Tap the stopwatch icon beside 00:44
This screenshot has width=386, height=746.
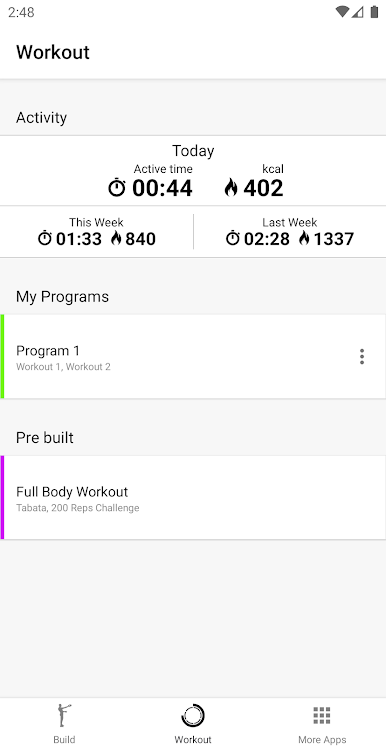(x=117, y=187)
